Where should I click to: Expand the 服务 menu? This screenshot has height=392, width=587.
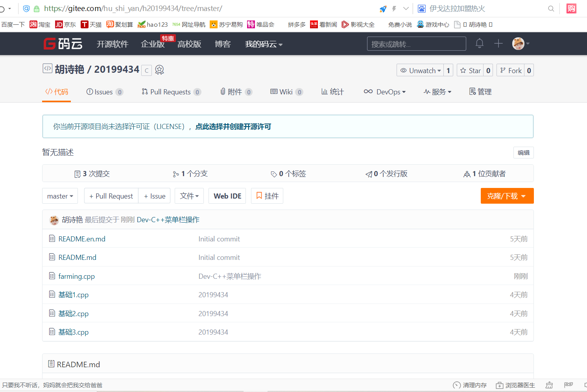coord(437,92)
